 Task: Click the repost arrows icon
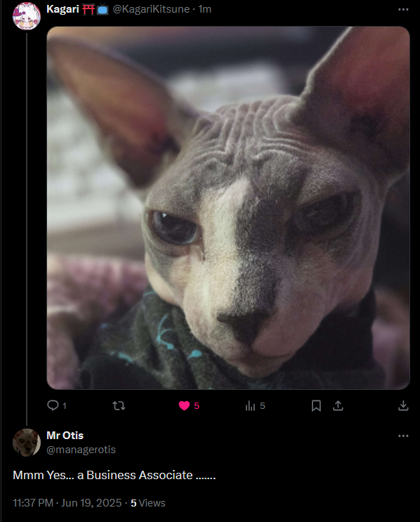[119, 405]
